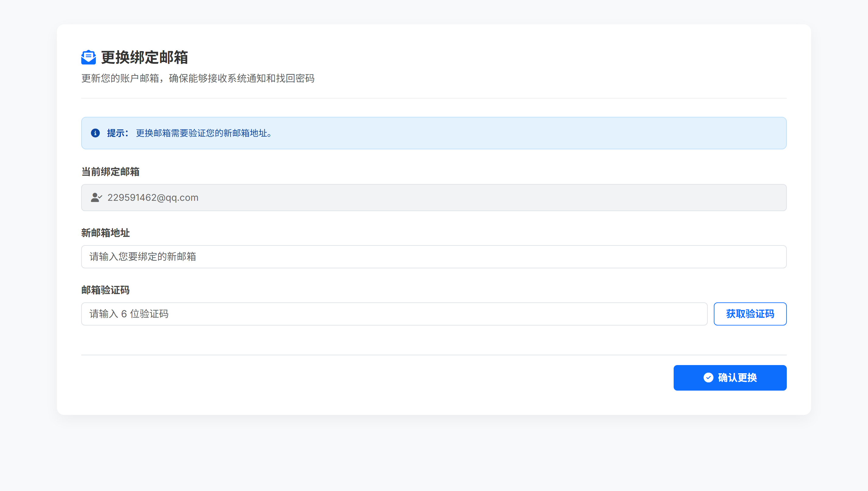
Task: Click the 当前绑定邮箱 field label
Action: tap(110, 172)
